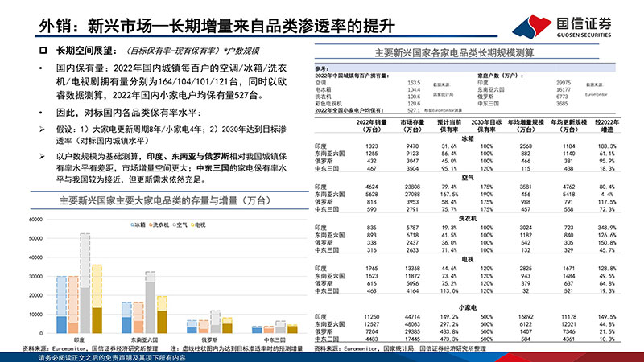
Task: Click the 163.5 air-conditioner reference value
Action: 414,83
